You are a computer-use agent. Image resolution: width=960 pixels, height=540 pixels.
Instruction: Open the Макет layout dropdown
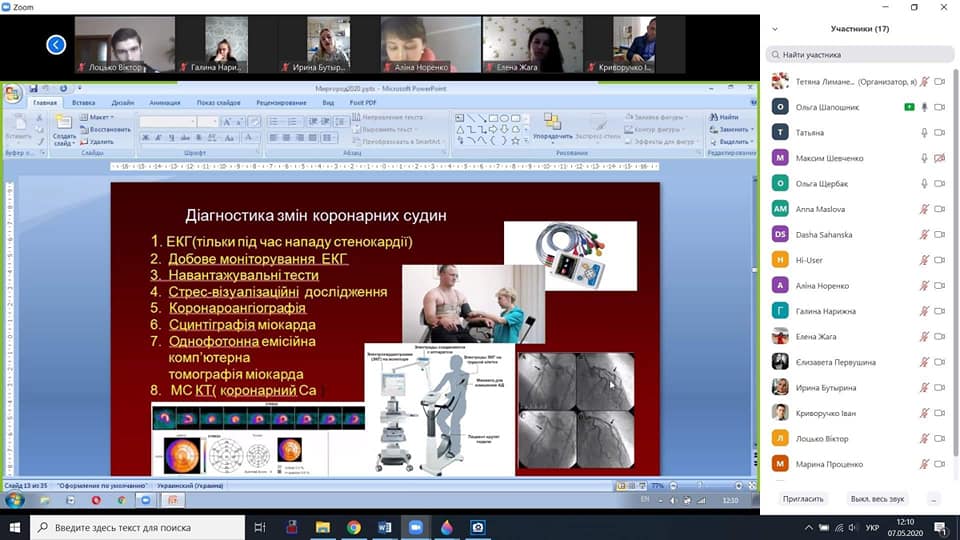(x=99, y=118)
